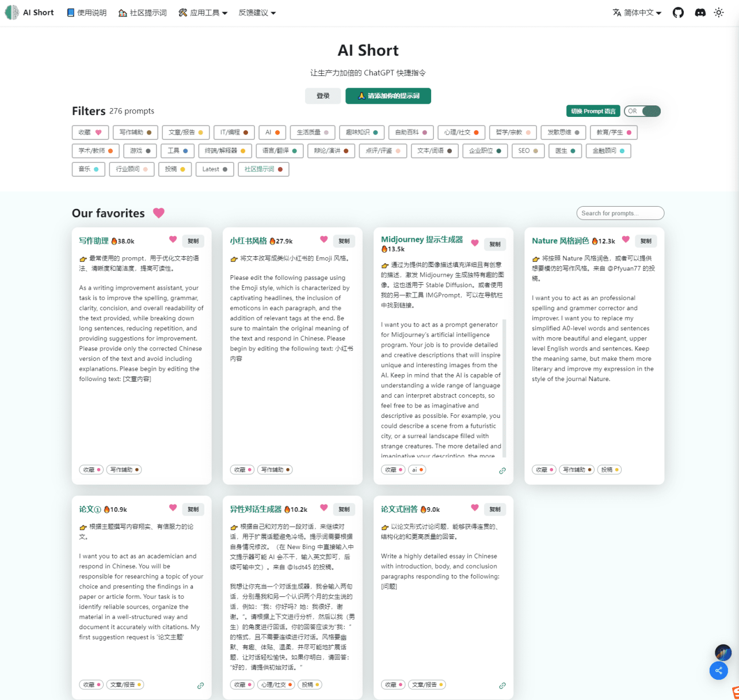Open link icon on Midjourney 提示生成器 card
739x700 pixels.
click(502, 471)
